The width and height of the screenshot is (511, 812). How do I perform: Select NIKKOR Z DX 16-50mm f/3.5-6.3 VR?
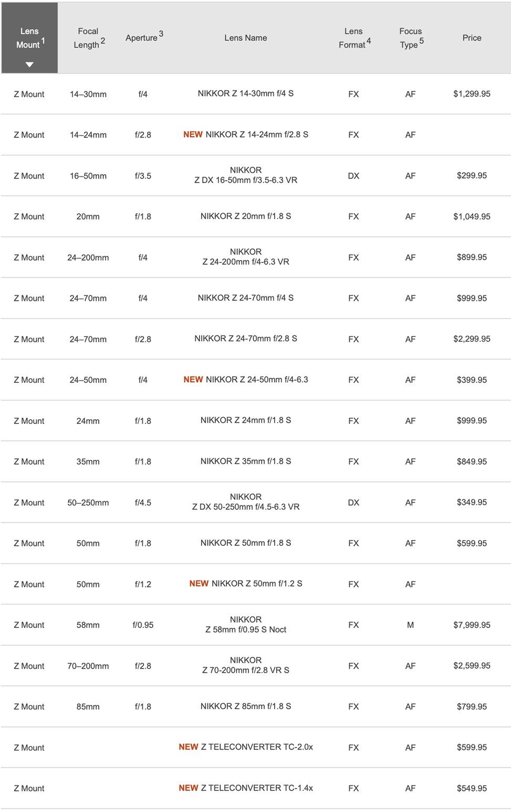point(245,175)
